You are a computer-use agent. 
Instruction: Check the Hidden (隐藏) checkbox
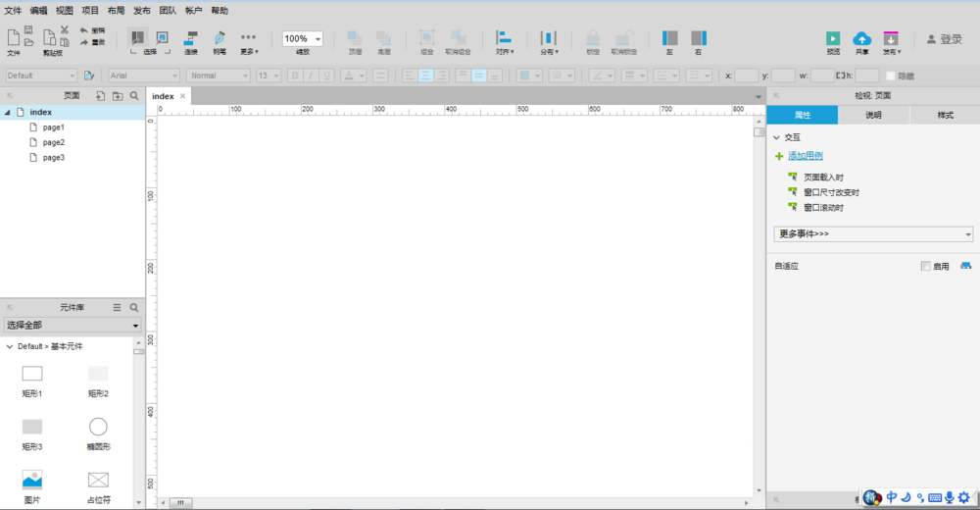(891, 76)
